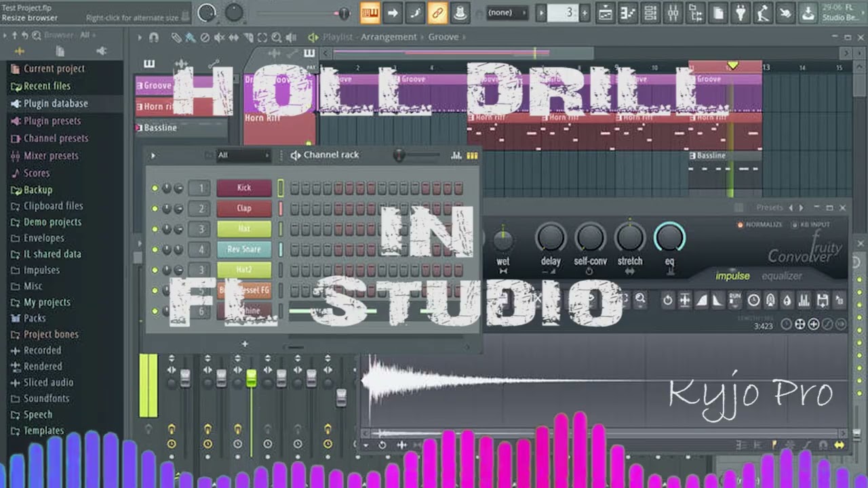Image resolution: width=868 pixels, height=488 pixels.
Task: Click the Convolver fade-in ramp icon
Action: (x=702, y=300)
